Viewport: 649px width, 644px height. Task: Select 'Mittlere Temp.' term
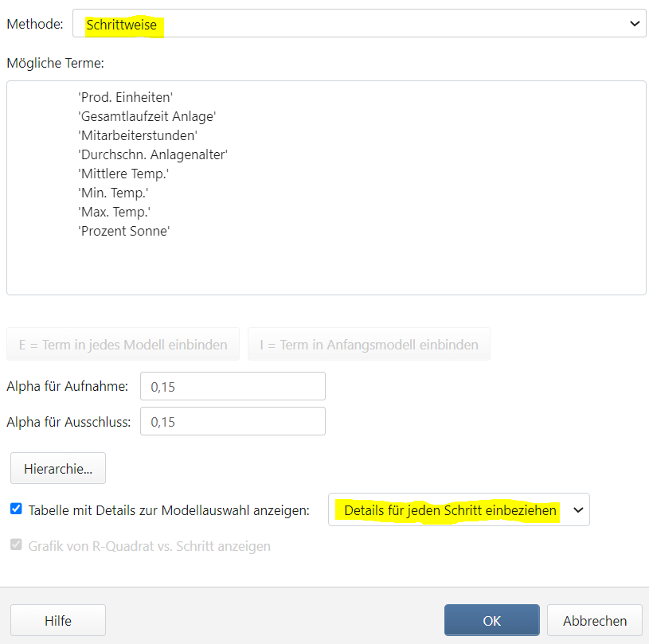(123, 174)
